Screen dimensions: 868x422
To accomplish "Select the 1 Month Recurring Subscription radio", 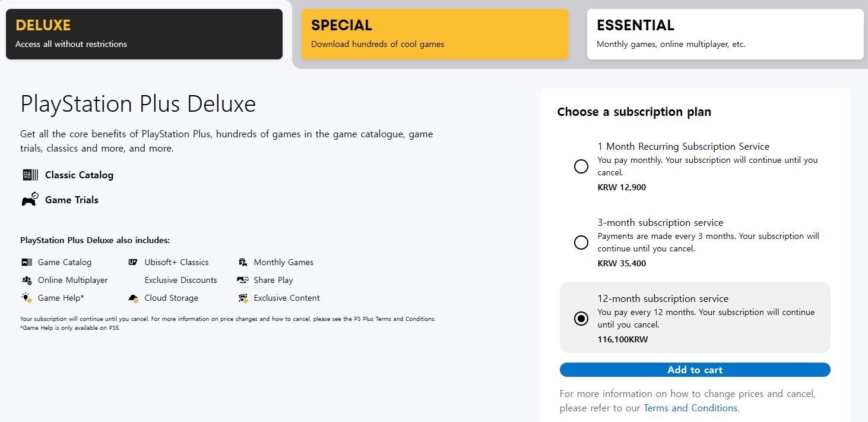I will click(581, 166).
